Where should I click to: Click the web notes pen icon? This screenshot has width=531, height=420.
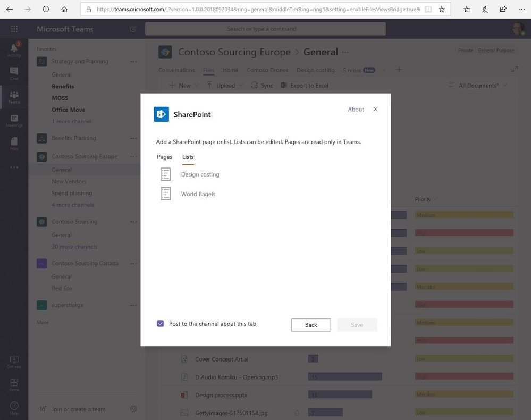[x=485, y=10]
